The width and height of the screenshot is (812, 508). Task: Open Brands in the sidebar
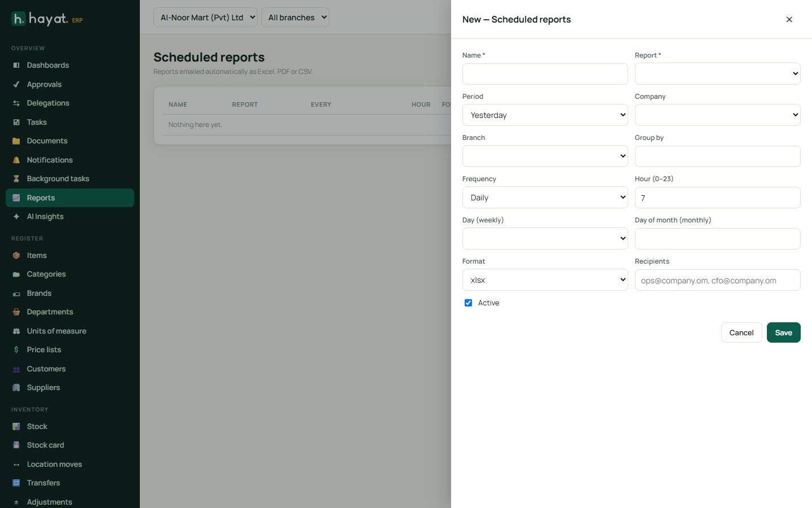70,294
